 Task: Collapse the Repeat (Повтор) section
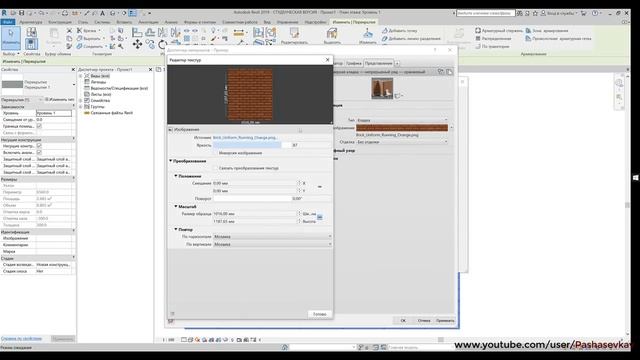(x=176, y=229)
